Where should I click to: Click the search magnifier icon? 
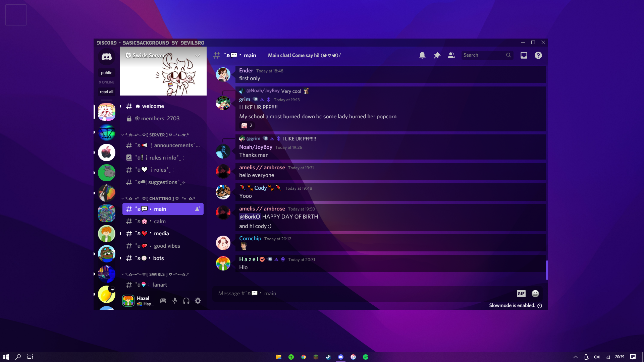click(x=508, y=55)
